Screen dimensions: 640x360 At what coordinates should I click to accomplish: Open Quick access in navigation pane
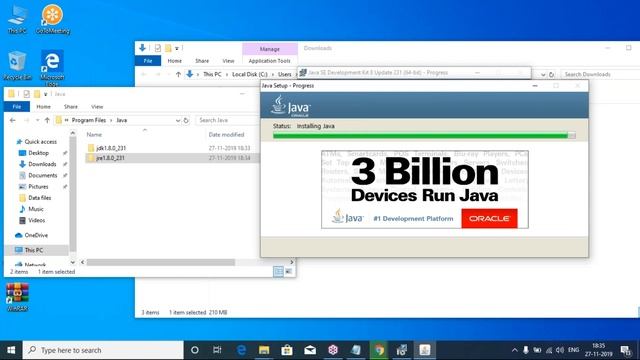pyautogui.click(x=40, y=142)
